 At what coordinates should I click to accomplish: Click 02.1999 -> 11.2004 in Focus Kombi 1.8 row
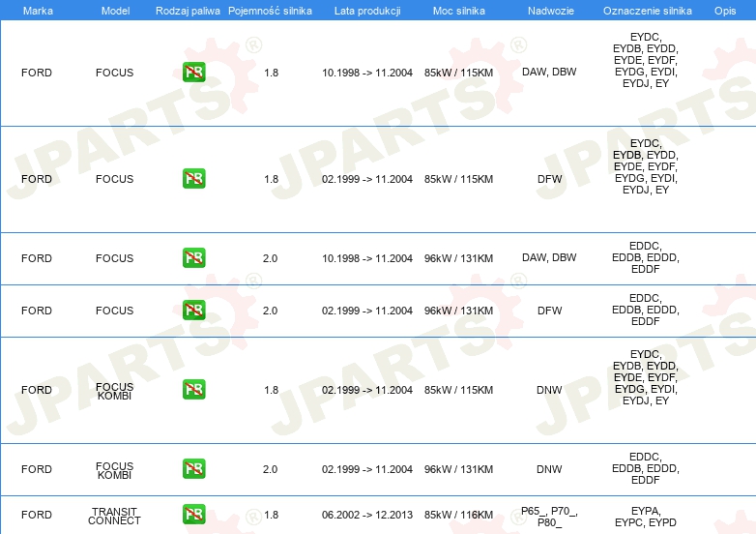point(367,390)
